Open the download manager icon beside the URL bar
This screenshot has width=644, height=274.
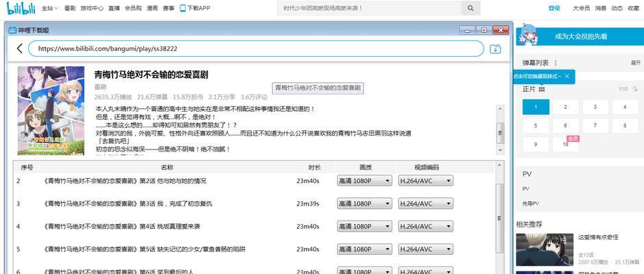(x=496, y=49)
